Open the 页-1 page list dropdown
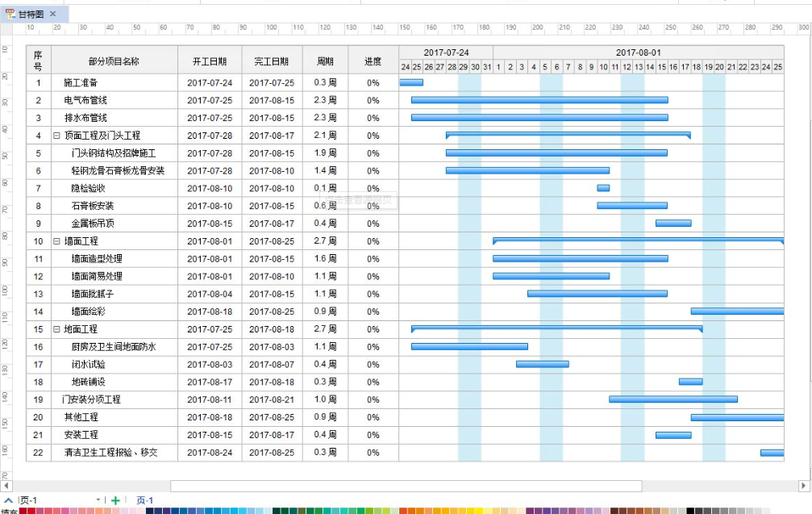 (x=98, y=500)
